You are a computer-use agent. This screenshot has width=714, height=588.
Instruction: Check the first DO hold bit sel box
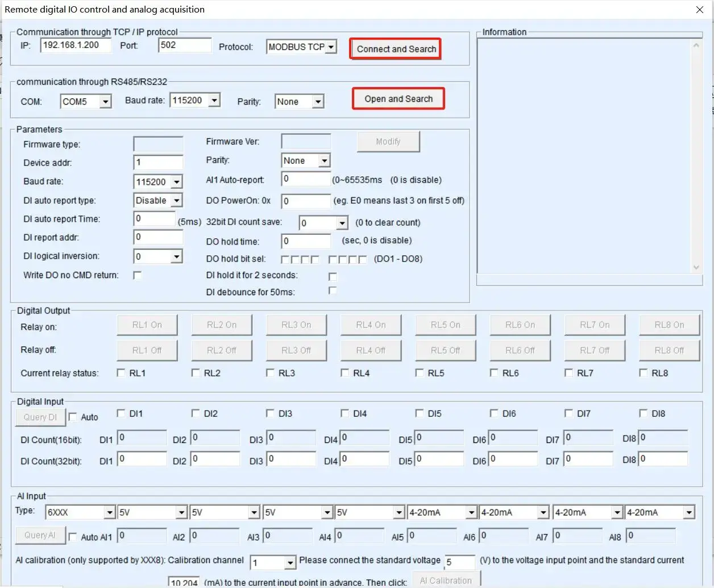(285, 259)
